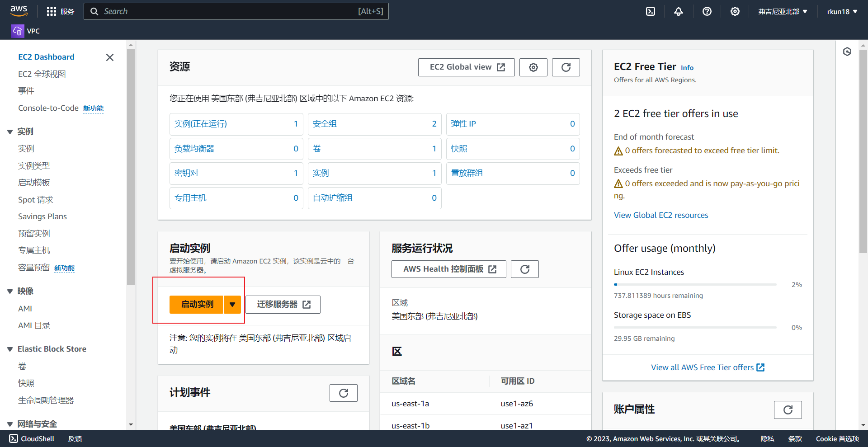Open 实例(正在运行) resource link
The height and width of the screenshot is (447, 868).
[x=201, y=124]
